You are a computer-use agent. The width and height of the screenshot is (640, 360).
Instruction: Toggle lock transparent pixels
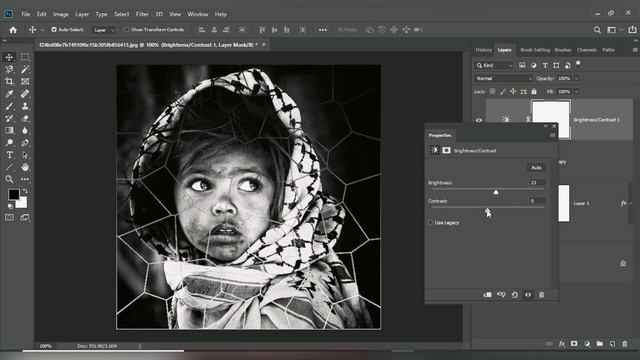[x=493, y=91]
